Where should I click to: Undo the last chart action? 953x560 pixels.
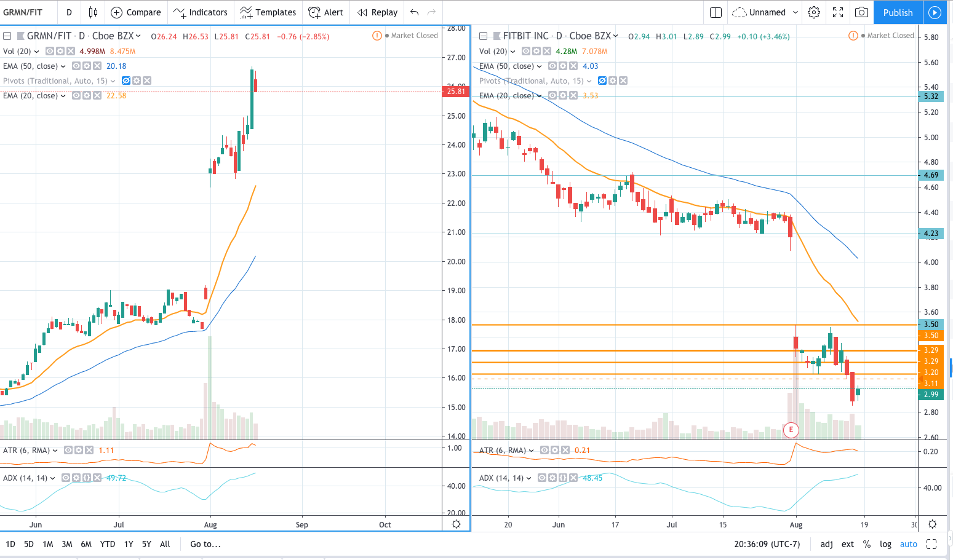[x=414, y=12]
